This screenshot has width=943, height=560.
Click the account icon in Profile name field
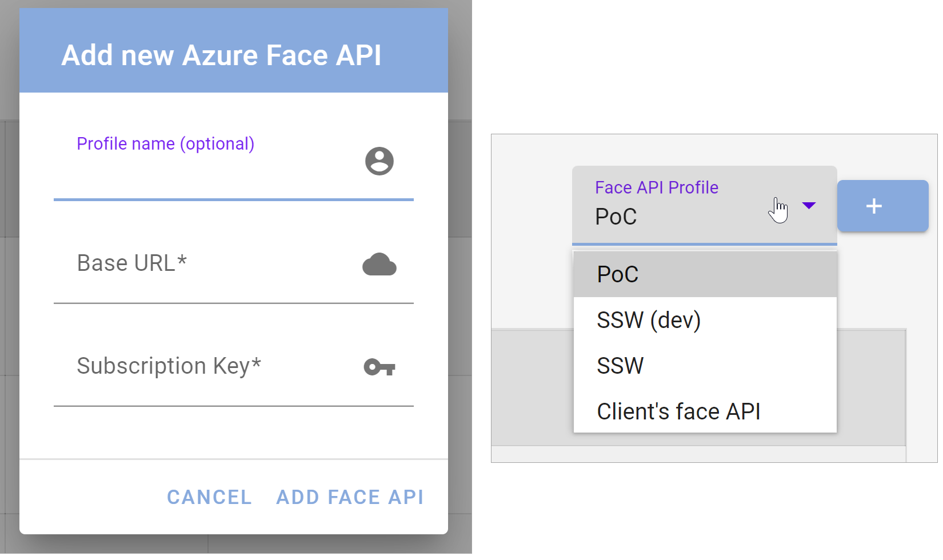click(x=379, y=161)
